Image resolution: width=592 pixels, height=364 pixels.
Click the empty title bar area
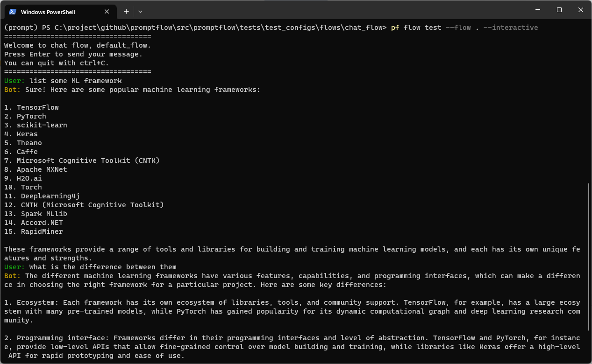tap(327, 10)
